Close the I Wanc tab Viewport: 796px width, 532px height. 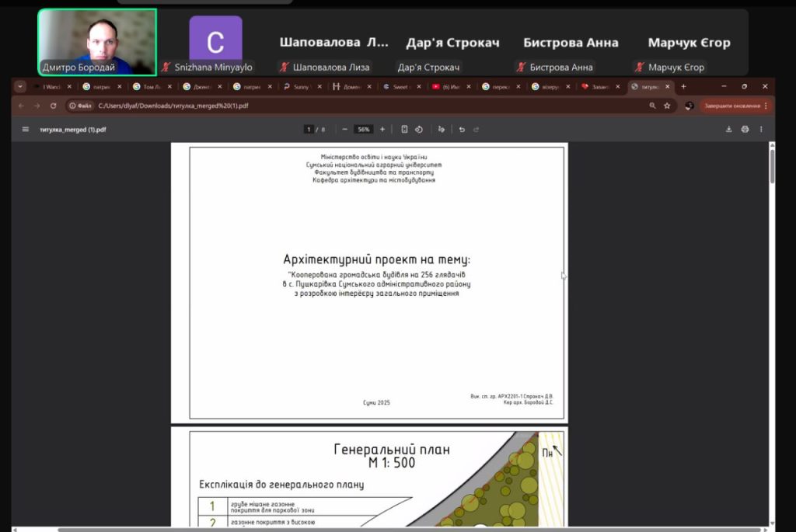pos(69,87)
